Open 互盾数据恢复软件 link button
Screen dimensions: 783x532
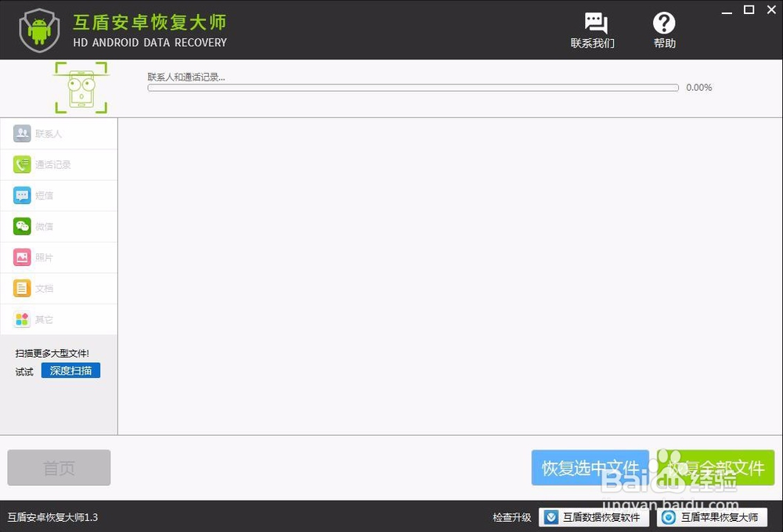[x=594, y=517]
